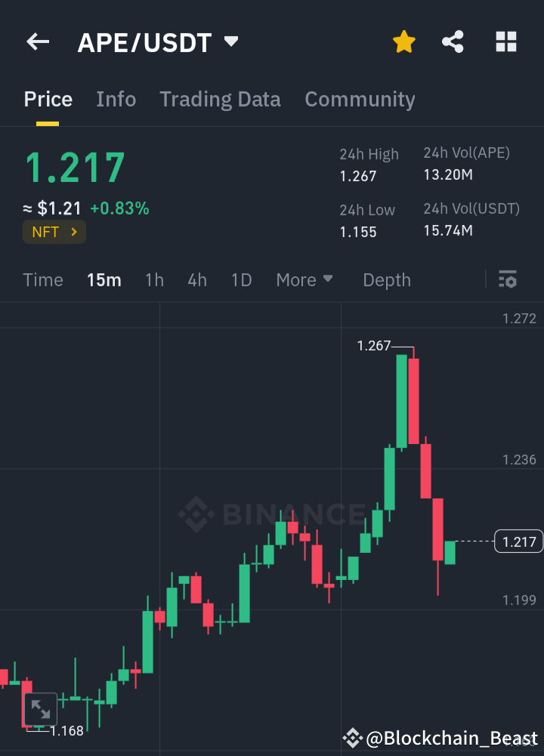Screen dimensions: 544x756
Task: Open the Community tab
Action: 360,99
